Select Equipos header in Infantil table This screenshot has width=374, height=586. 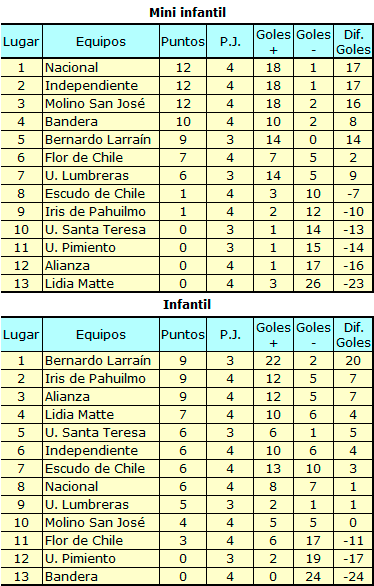[x=101, y=334]
